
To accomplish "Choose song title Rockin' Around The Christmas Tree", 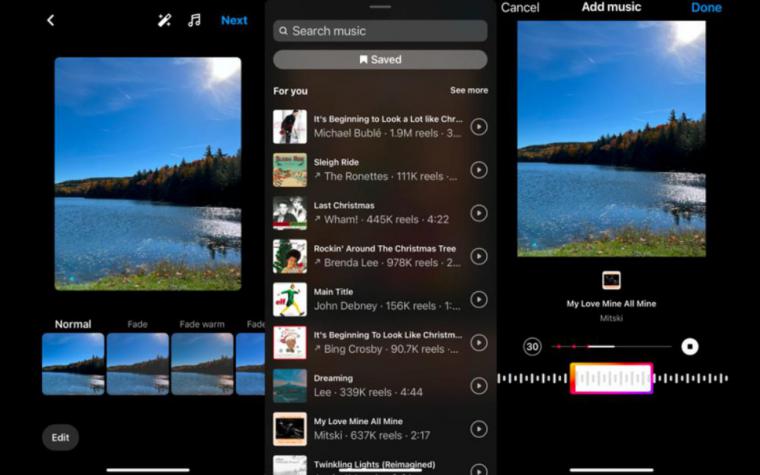I will point(384,249).
